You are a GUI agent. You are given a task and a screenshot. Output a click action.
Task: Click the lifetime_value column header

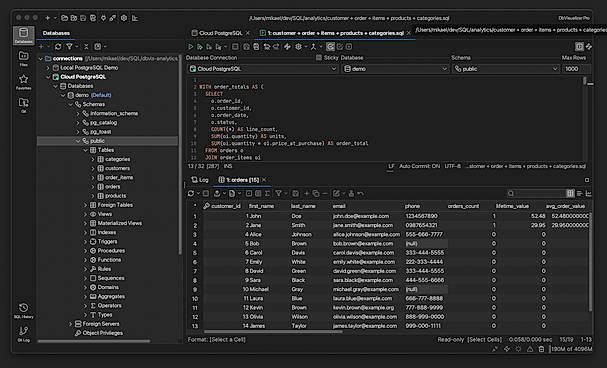tap(512, 206)
